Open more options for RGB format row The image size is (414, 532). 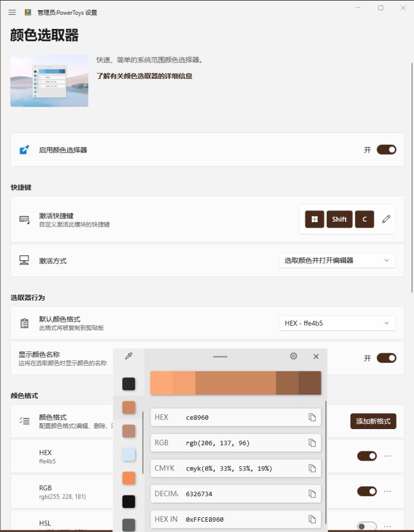387,491
